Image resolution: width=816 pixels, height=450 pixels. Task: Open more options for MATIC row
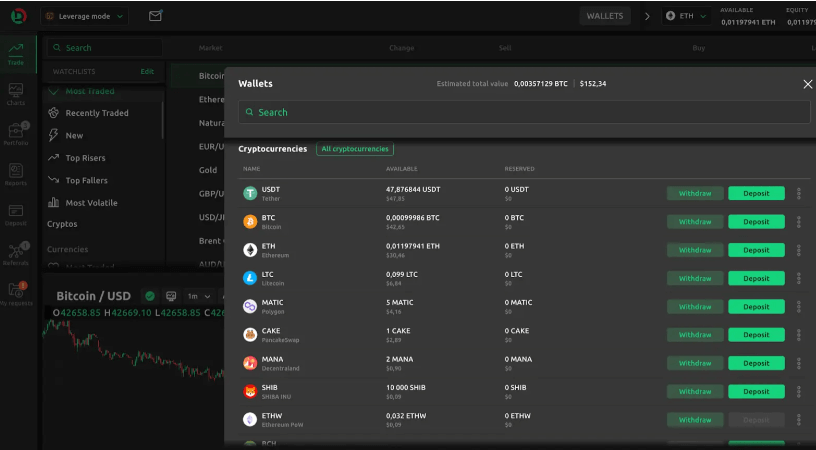tap(798, 306)
